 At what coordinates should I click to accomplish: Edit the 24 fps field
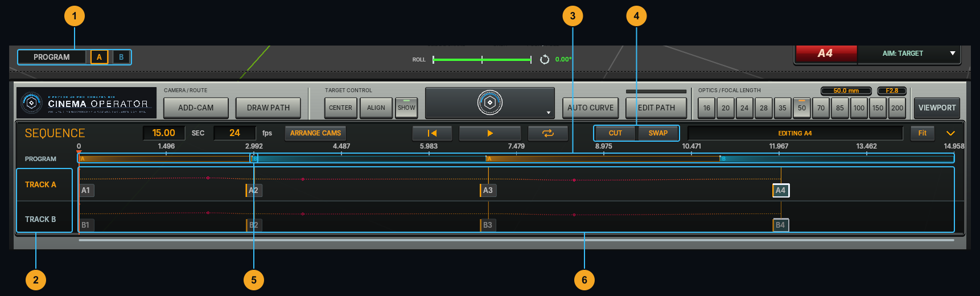[x=234, y=133]
